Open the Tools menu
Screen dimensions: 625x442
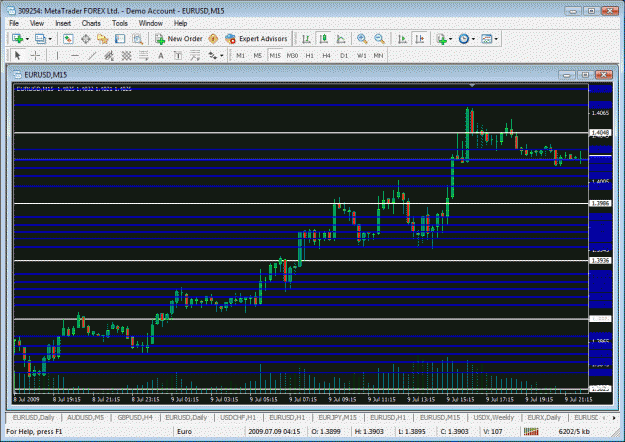[120, 23]
